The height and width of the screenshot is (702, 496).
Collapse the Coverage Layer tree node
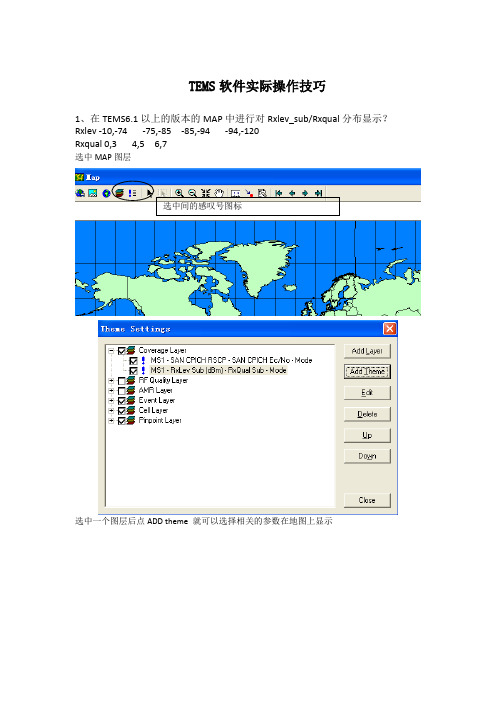111,351
